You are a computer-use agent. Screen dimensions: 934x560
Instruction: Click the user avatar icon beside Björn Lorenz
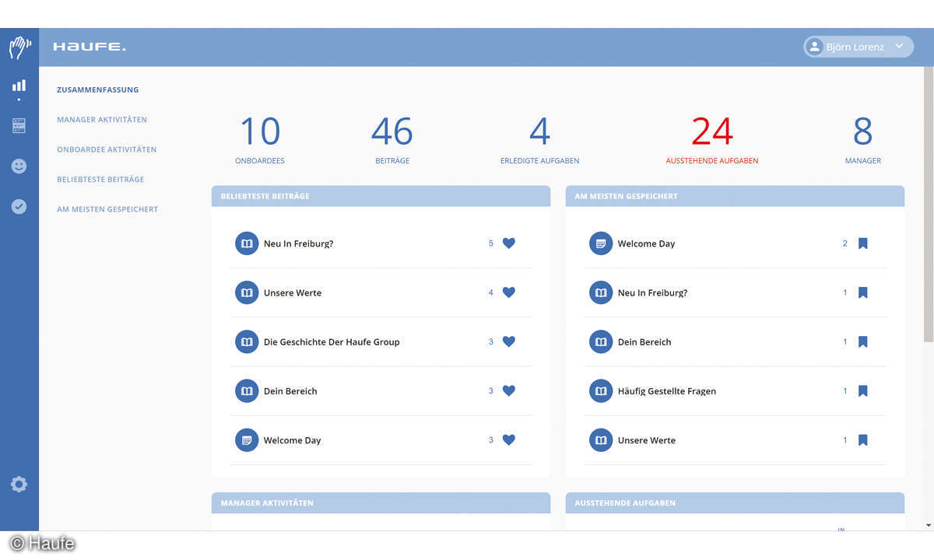click(815, 47)
